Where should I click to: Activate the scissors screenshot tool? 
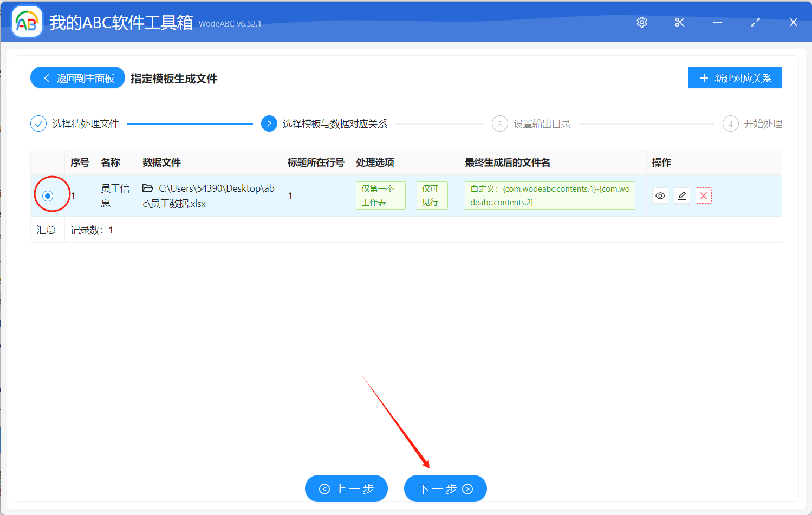coord(679,22)
